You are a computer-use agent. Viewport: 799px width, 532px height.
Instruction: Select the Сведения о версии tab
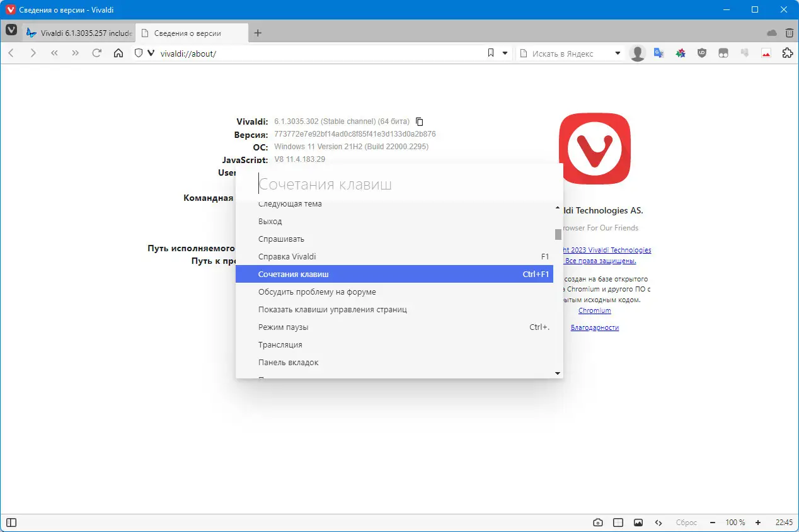(192, 33)
